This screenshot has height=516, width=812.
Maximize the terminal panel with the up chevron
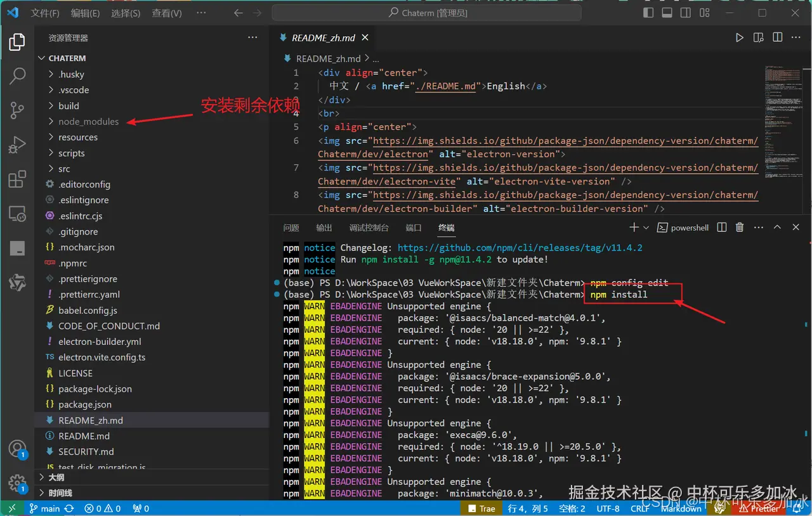click(777, 228)
